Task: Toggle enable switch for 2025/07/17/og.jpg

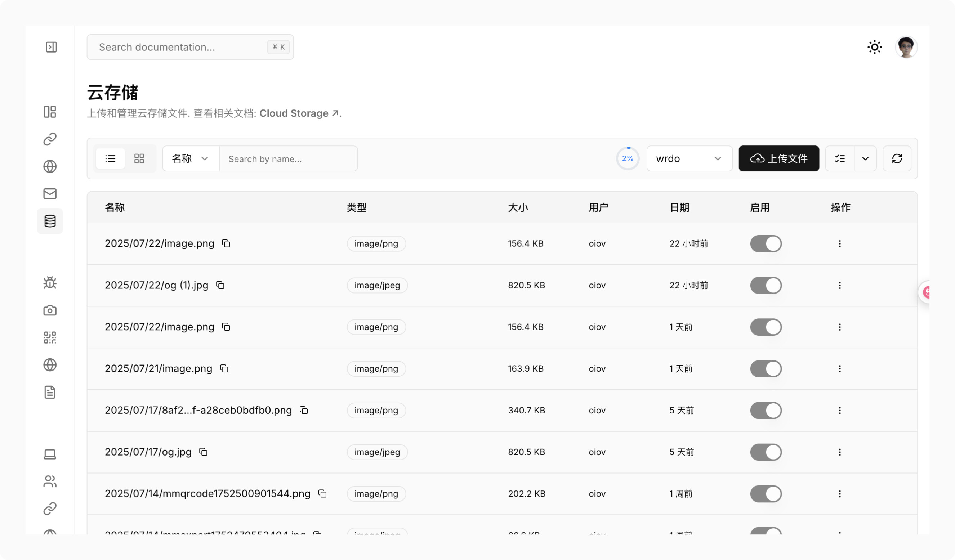Action: [766, 452]
